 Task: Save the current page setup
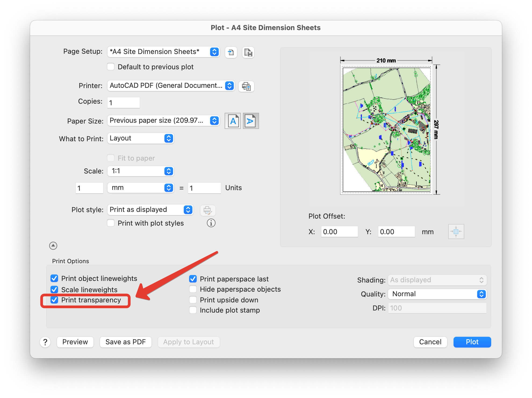click(248, 53)
